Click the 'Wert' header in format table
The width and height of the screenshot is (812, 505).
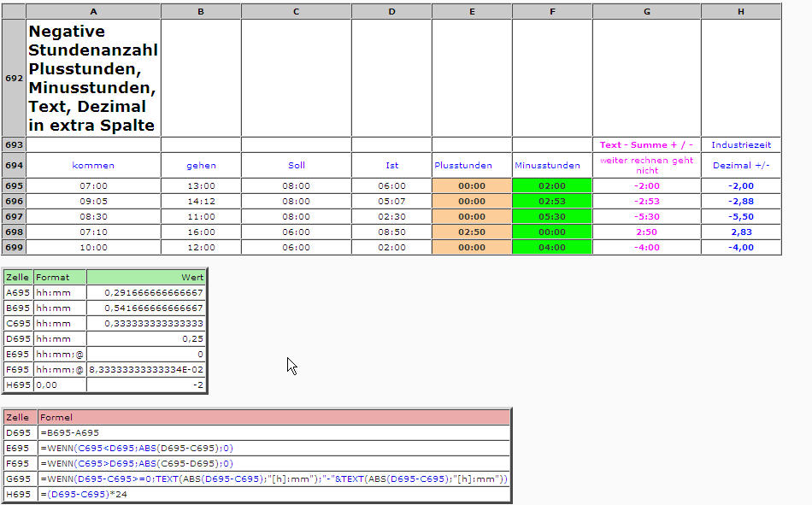click(x=146, y=277)
